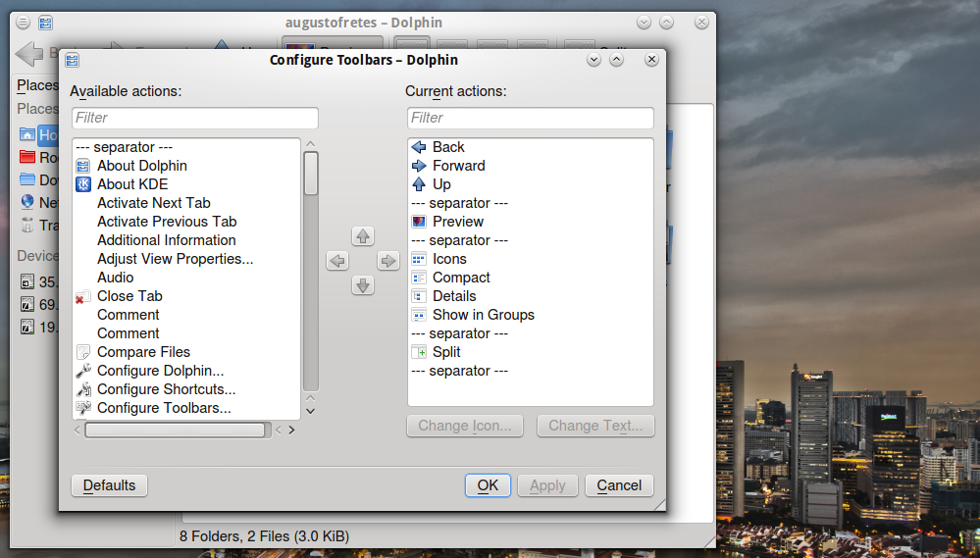Select Configure Toolbars... in Available actions

[x=186, y=408]
